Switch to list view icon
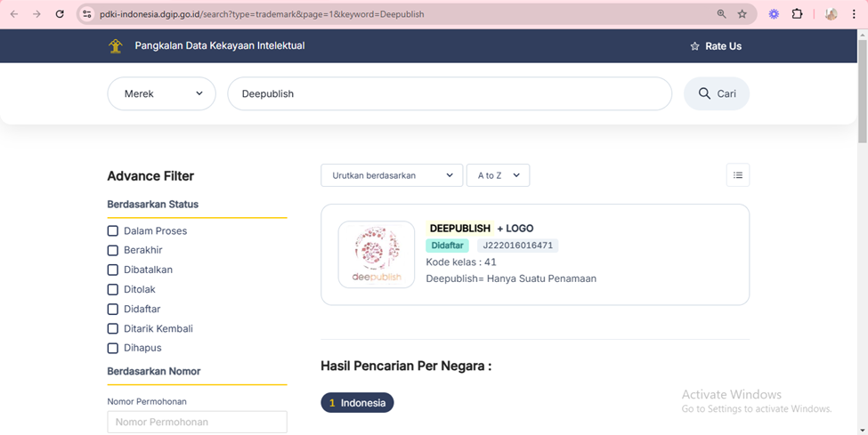 738,175
